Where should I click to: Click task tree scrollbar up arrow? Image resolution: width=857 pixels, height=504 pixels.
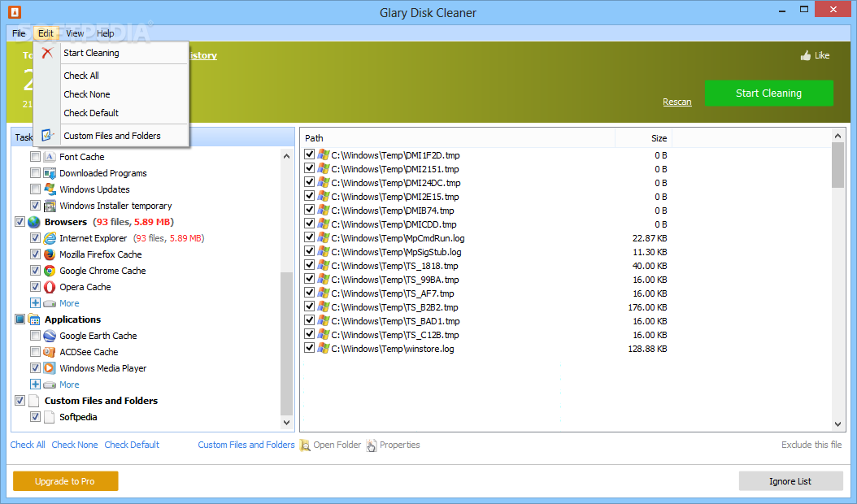[x=286, y=156]
